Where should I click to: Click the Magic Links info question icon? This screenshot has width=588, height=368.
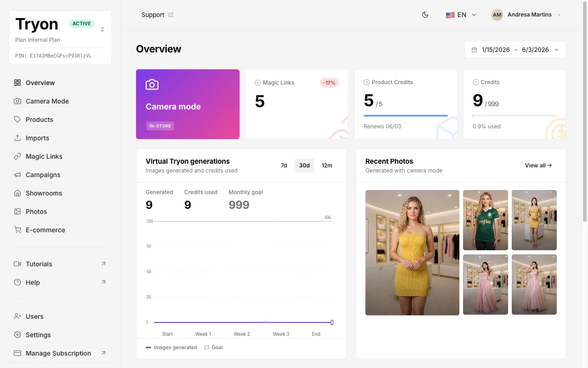257,83
